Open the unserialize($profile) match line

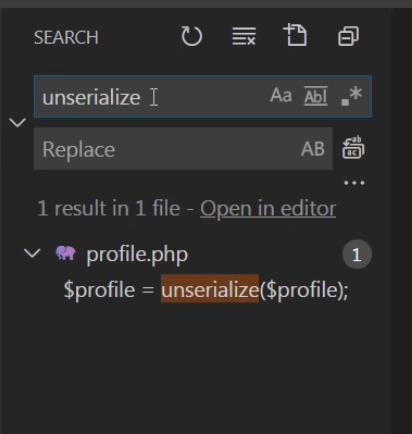(x=206, y=289)
